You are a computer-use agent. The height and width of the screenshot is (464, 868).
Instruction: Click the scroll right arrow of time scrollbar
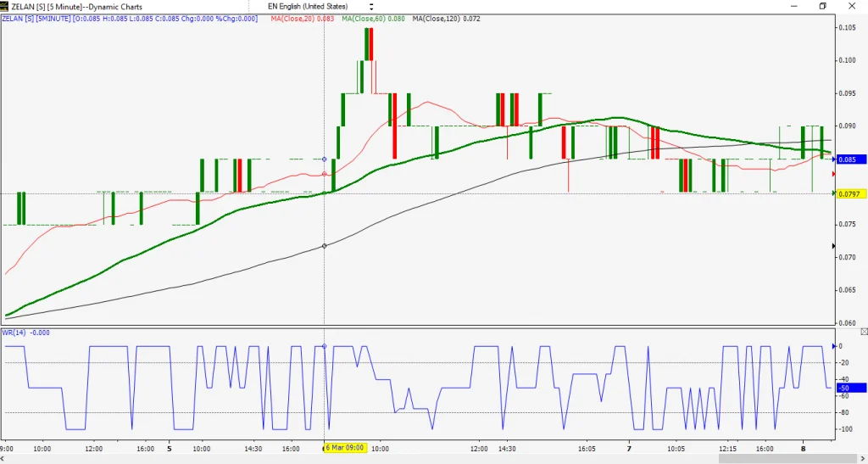[861, 458]
